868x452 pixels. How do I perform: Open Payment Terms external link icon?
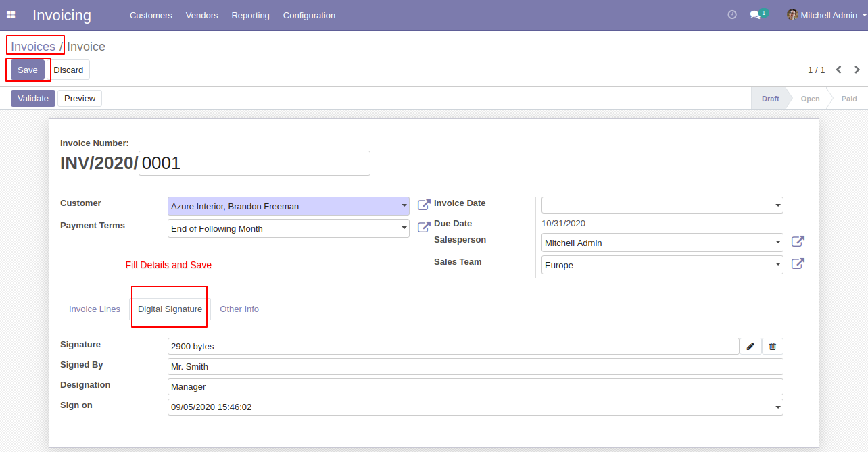coord(424,227)
